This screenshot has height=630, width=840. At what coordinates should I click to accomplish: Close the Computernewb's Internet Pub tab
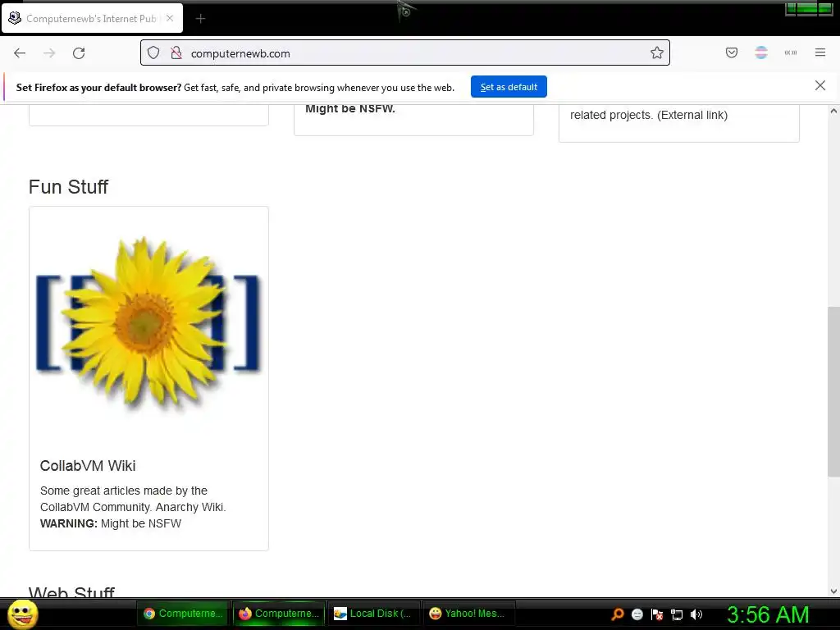(170, 18)
